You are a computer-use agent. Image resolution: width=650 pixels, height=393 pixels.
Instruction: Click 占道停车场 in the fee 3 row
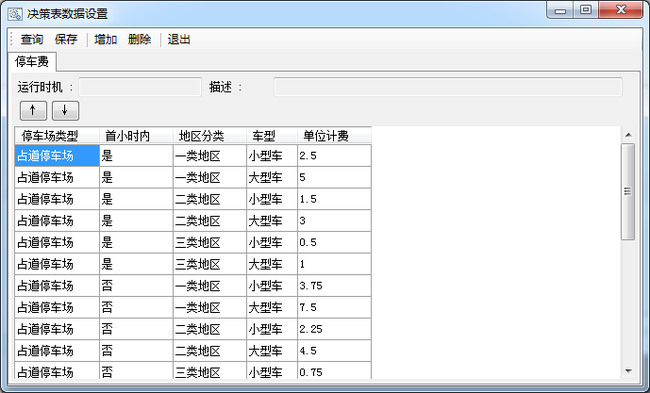(57, 221)
